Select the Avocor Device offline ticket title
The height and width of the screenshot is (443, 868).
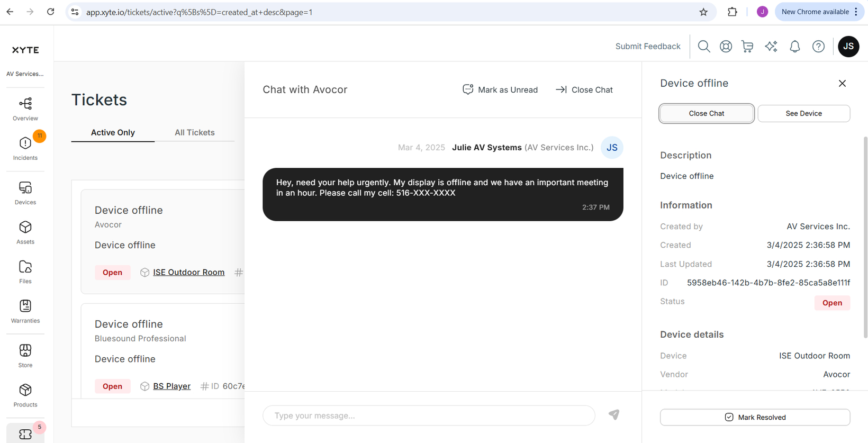tap(129, 210)
